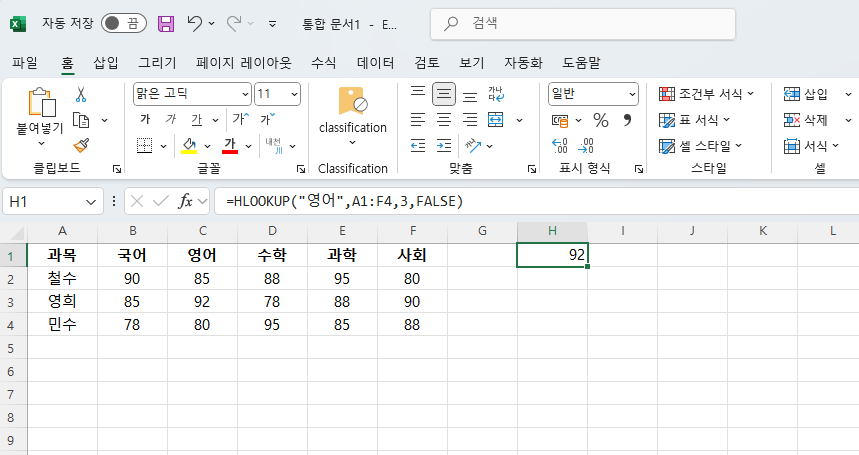The width and height of the screenshot is (859, 455).
Task: Click the search box
Action: point(583,24)
